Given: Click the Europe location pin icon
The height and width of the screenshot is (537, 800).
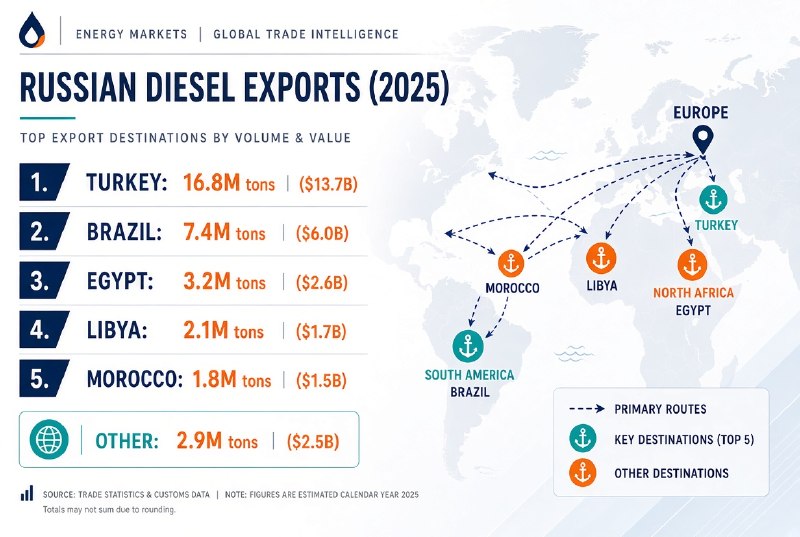Looking at the screenshot, I should click(703, 141).
